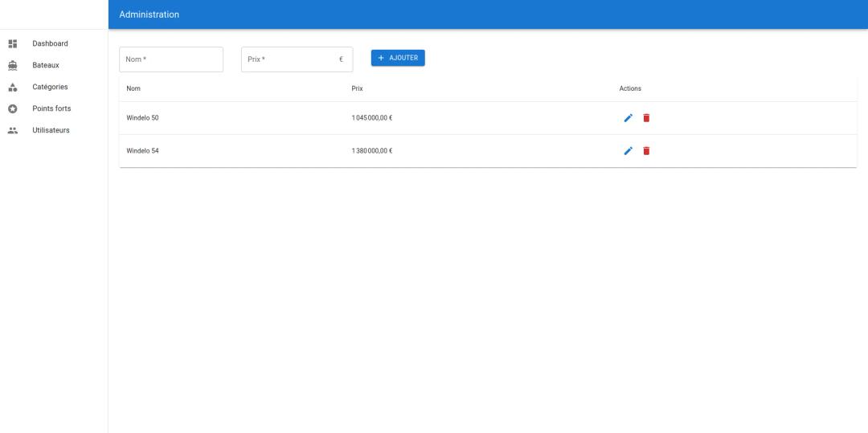The width and height of the screenshot is (868, 433).
Task: Click the € suffix in Prix field
Action: (341, 59)
